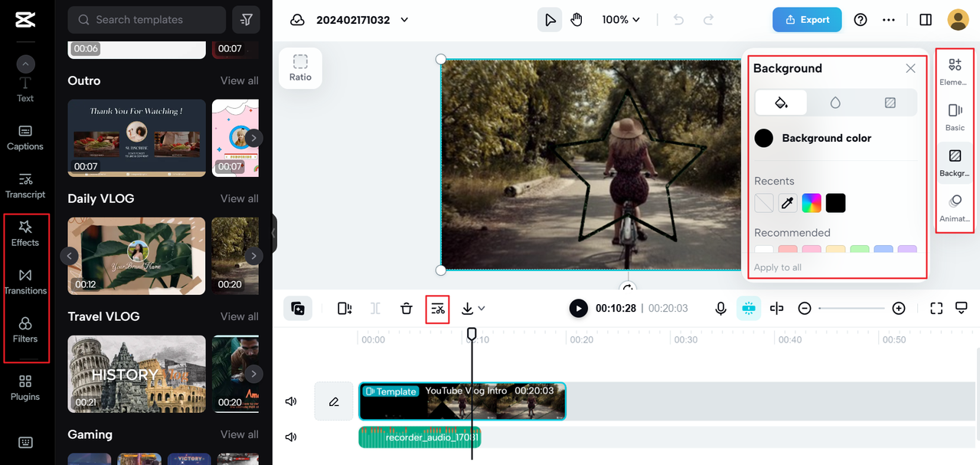This screenshot has width=980, height=465.
Task: Show next Travel VLOG templates arrow
Action: coord(253,374)
